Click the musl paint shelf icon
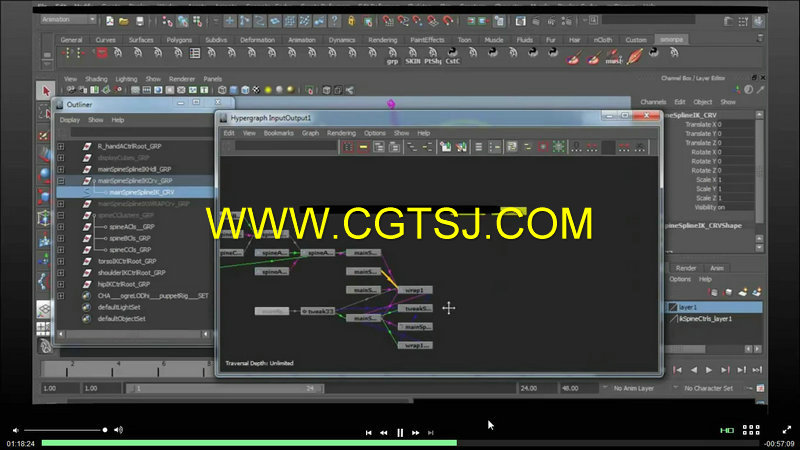800x450 pixels. (x=614, y=57)
